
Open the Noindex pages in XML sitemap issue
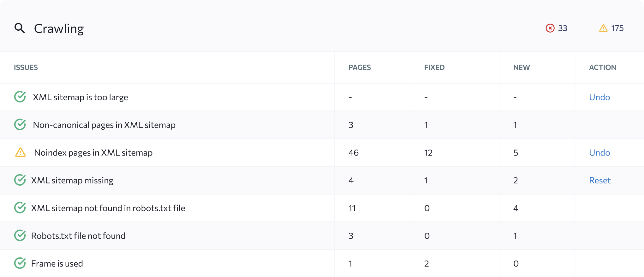click(x=93, y=153)
